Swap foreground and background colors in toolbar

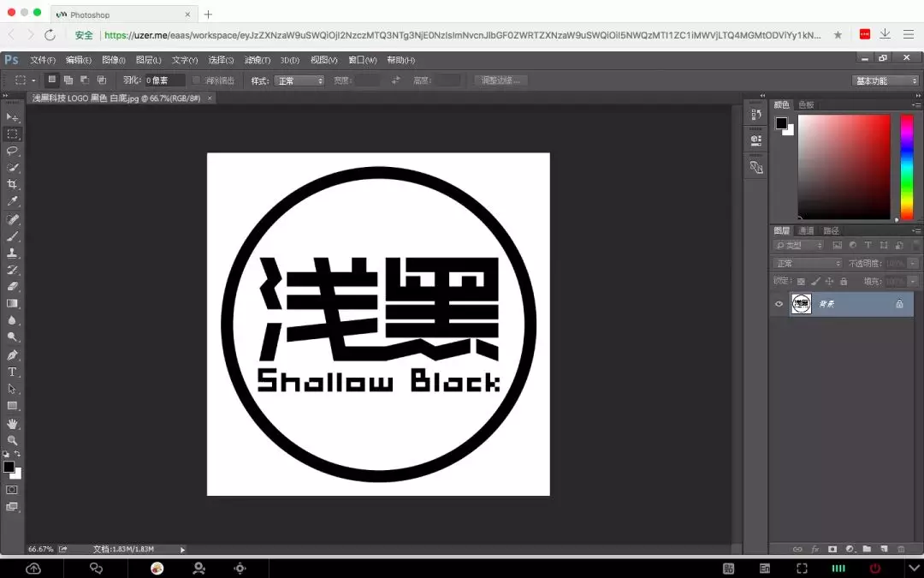click(18, 454)
